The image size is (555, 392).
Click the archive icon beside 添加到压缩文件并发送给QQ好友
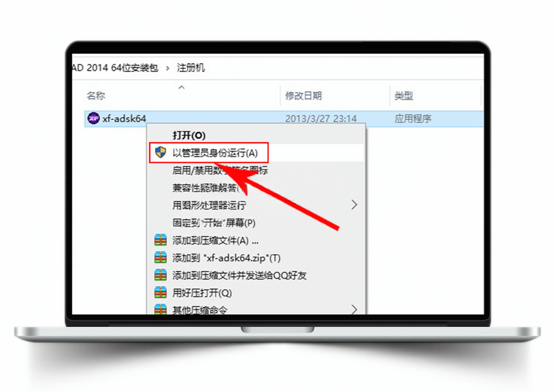(x=160, y=275)
